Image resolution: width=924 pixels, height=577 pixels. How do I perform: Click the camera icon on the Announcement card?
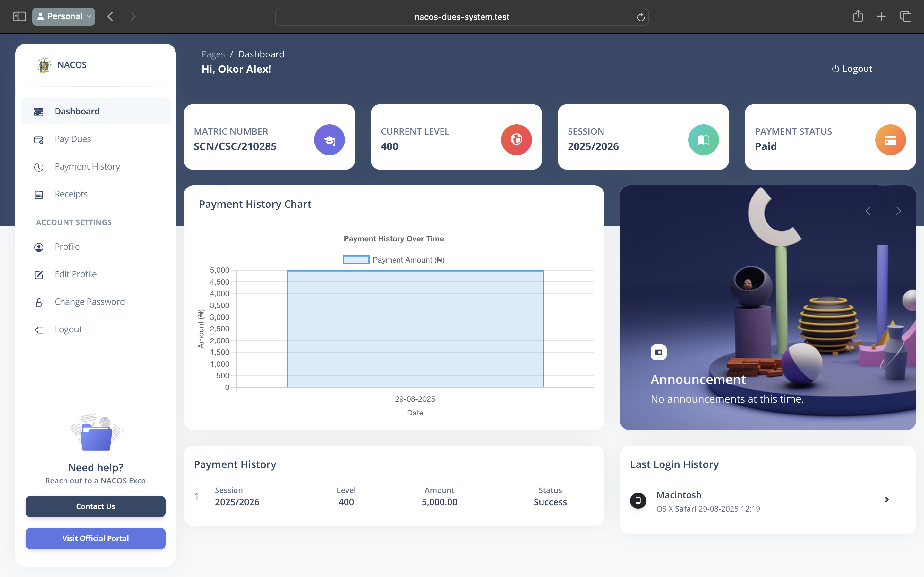658,352
